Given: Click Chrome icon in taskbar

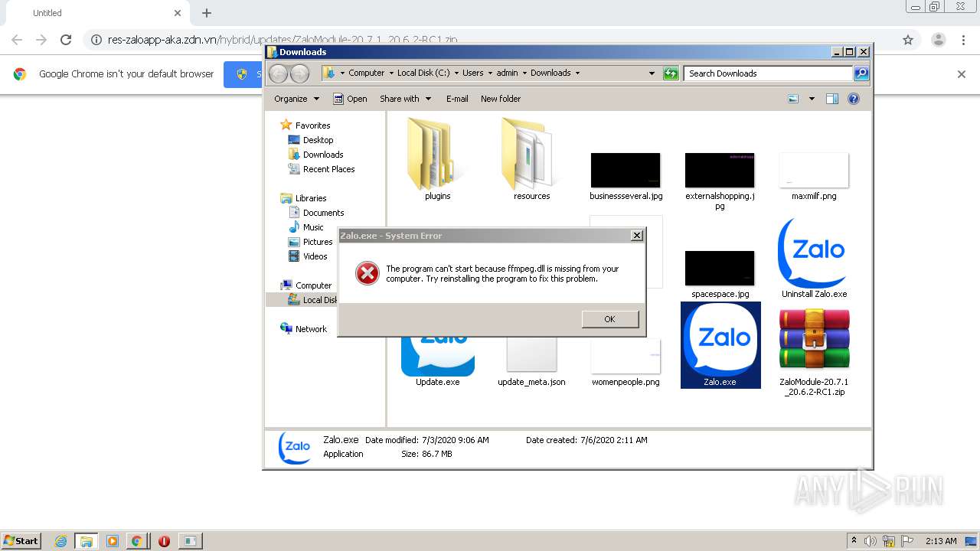Looking at the screenshot, I should click(x=136, y=541).
